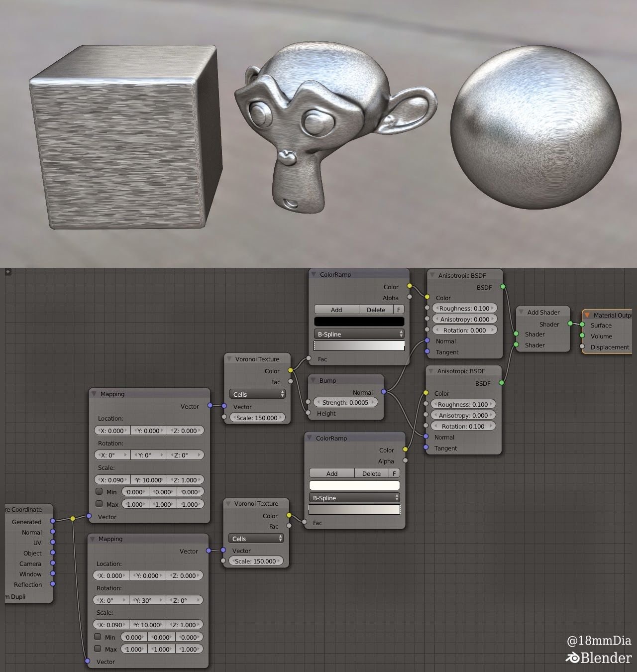Click the Y: 30° rotation field on Mapping node
The width and height of the screenshot is (637, 672).
[x=147, y=600]
